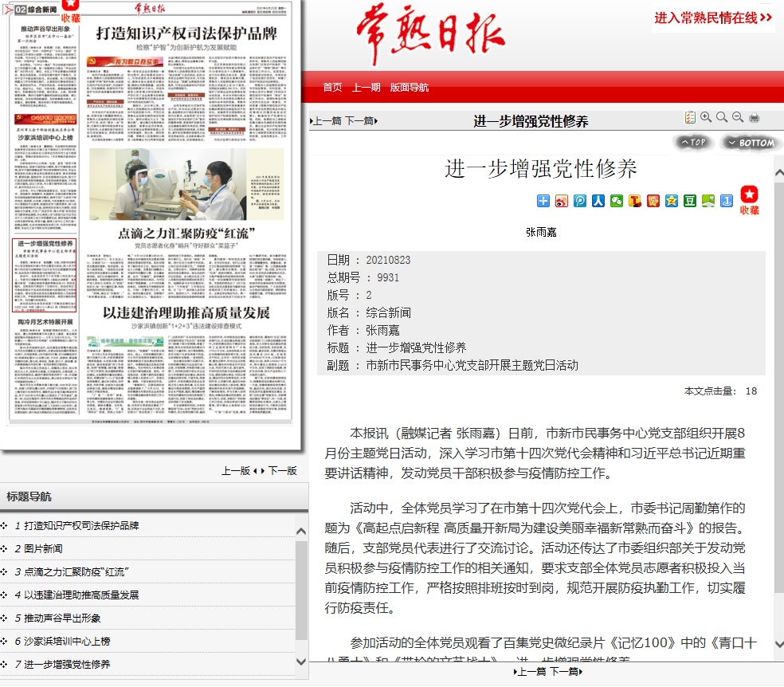Click the 本文点击量 count 18

click(751, 391)
